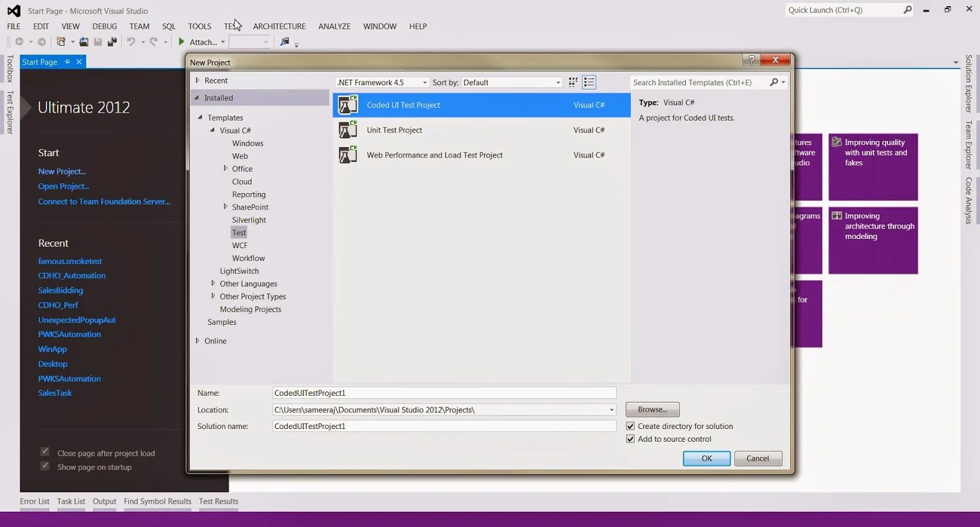Toggle Add to source control checkbox

point(630,439)
